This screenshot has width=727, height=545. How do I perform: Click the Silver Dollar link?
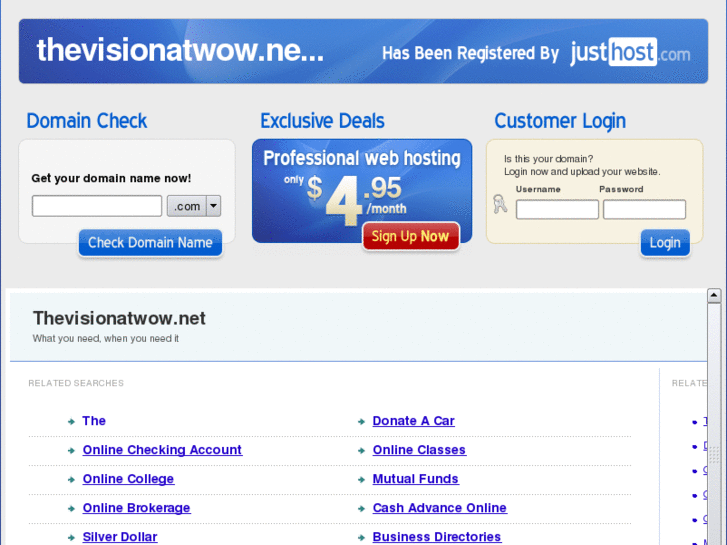[120, 537]
